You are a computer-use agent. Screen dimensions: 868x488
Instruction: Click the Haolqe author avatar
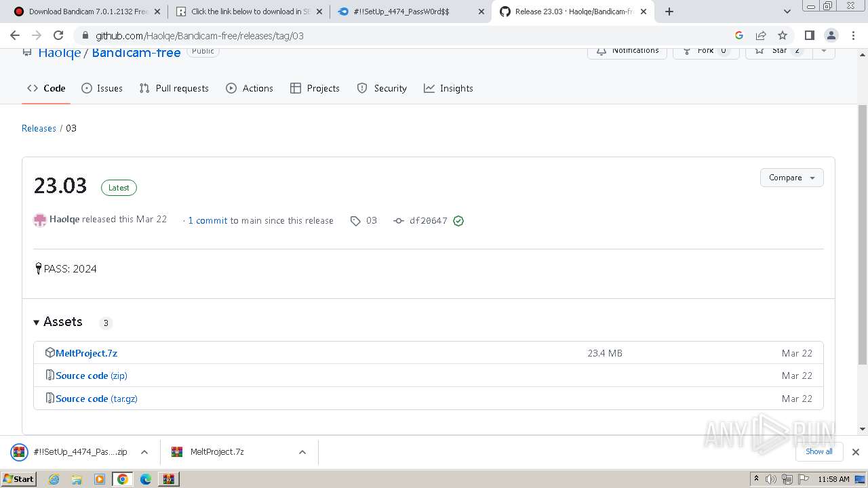[x=40, y=220]
